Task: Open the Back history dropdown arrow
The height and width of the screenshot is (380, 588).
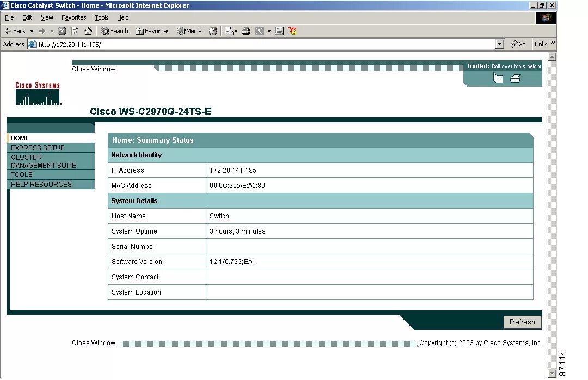Action: [32, 31]
